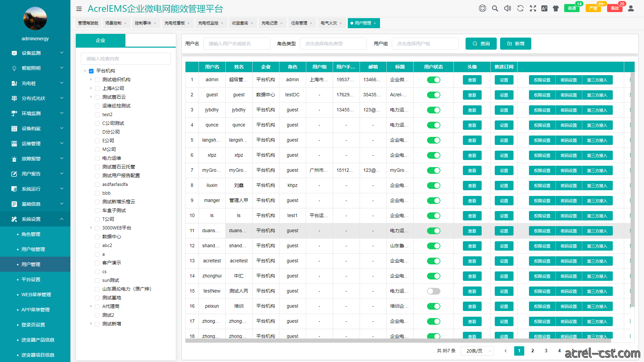644x362 pixels.
Task: Enable the testNew user status toggle
Action: pos(433,291)
